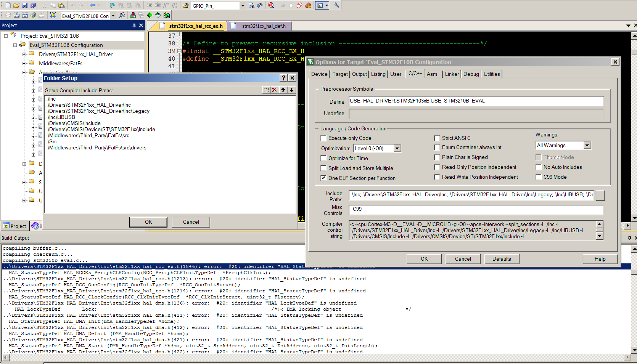Switch to the Linker tab
The image size is (637, 364).
[452, 74]
